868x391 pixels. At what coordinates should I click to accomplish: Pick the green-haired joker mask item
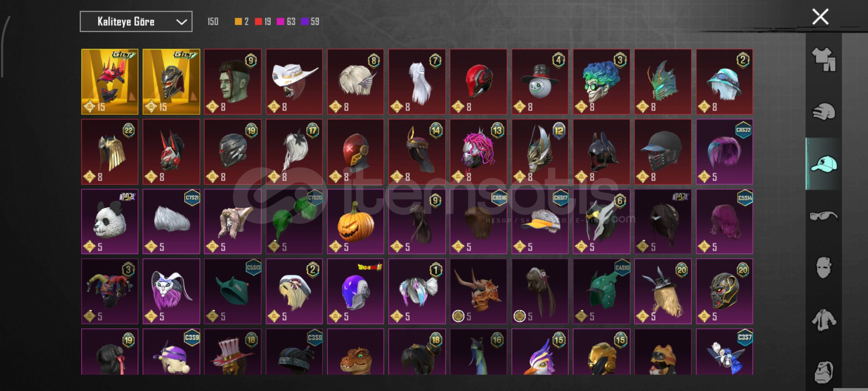click(601, 81)
